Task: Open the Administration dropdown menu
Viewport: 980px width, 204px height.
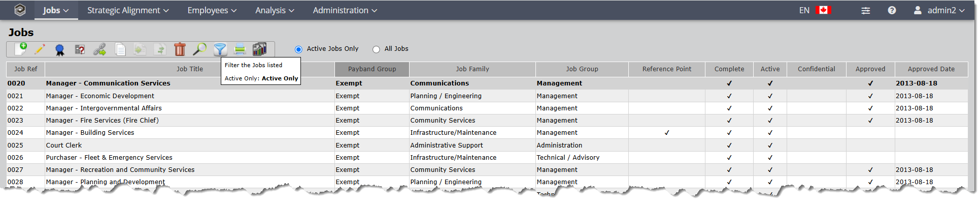Action: [x=345, y=10]
